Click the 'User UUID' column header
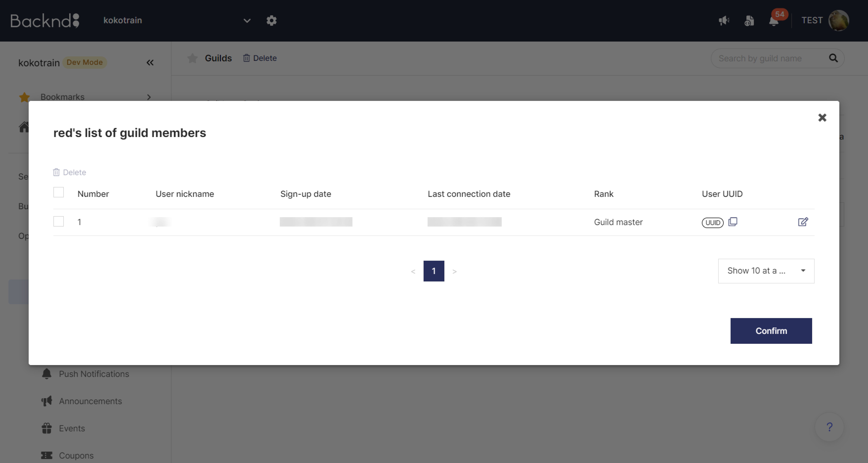The width and height of the screenshot is (868, 463). 722,194
